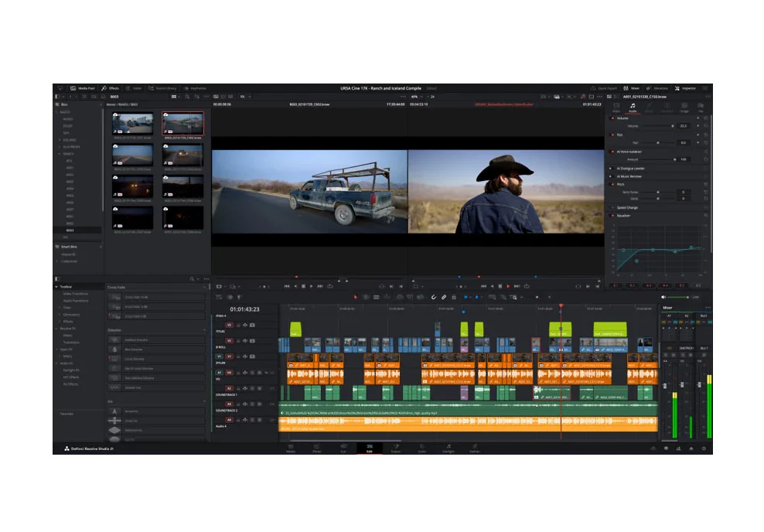Screen dimensions: 764x532
Task: Select the timeline Selection mode arrow tool
Action: pos(355,297)
